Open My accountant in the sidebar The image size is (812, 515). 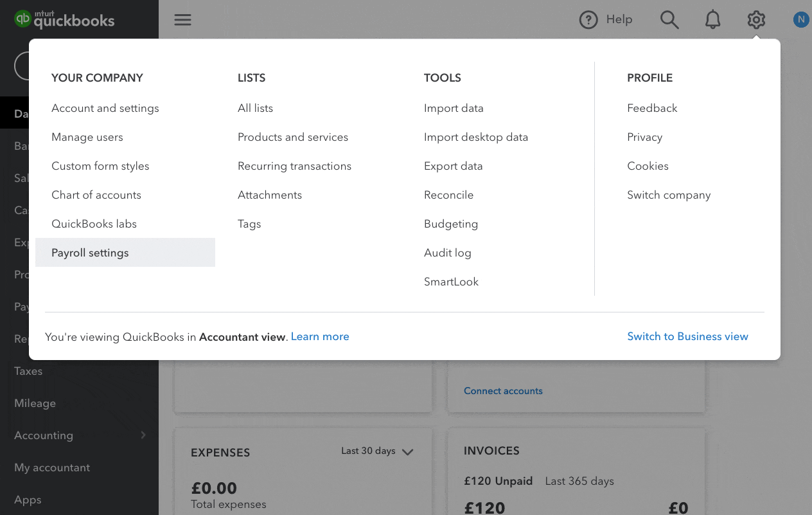[x=52, y=467]
